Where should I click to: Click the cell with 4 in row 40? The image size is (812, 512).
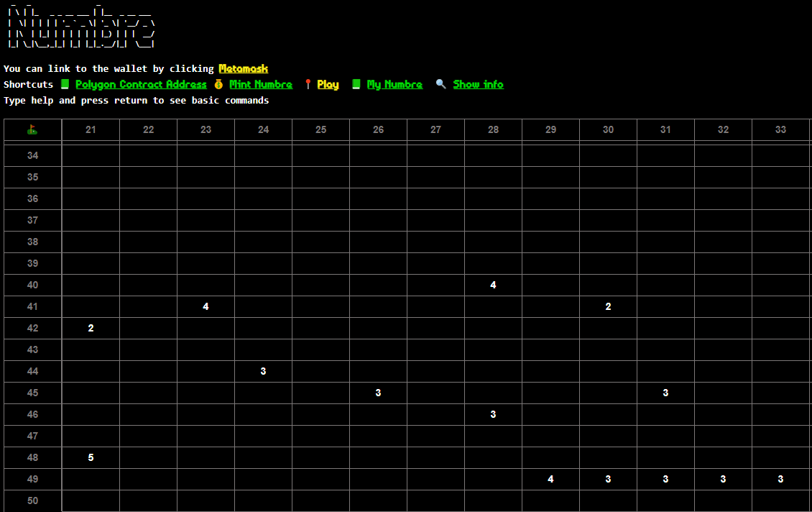click(x=493, y=285)
